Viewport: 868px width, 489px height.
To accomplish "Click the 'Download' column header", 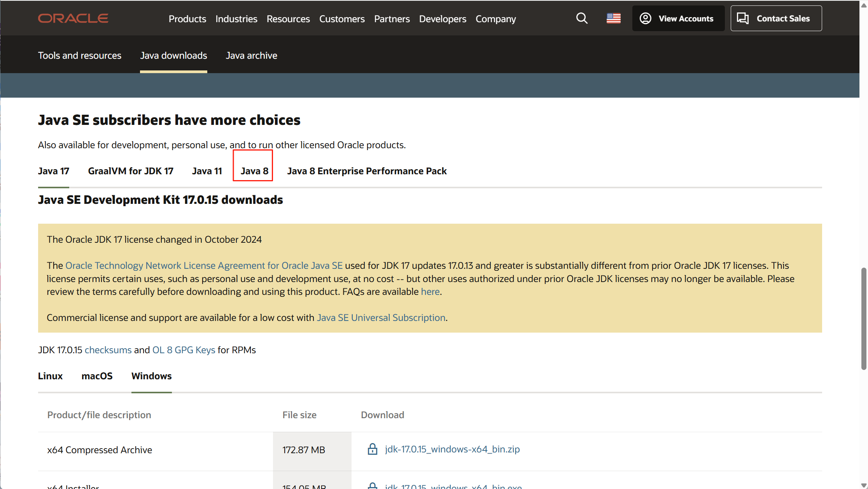I will (x=383, y=415).
